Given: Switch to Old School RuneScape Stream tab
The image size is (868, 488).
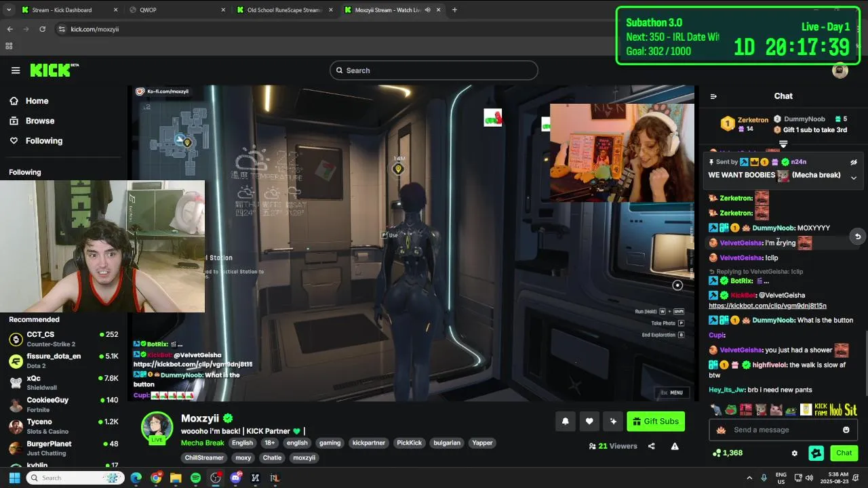Looking at the screenshot, I should tap(285, 10).
